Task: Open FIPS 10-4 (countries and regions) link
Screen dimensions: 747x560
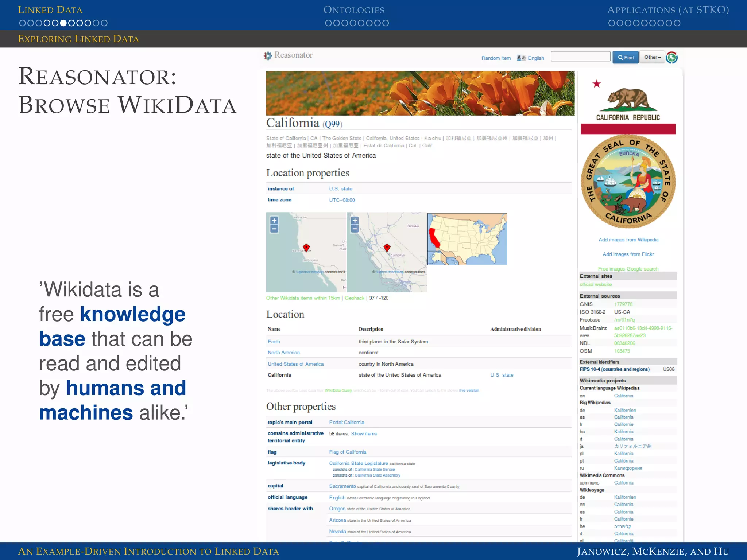Action: [615, 369]
